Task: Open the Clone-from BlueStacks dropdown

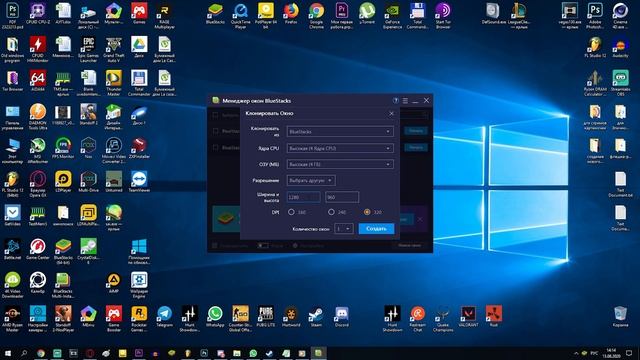Action: click(x=340, y=131)
